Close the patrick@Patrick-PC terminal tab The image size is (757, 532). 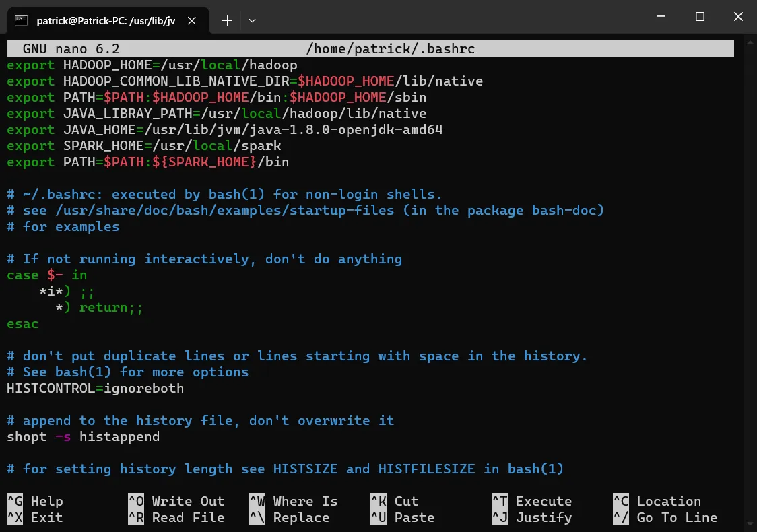pos(192,20)
